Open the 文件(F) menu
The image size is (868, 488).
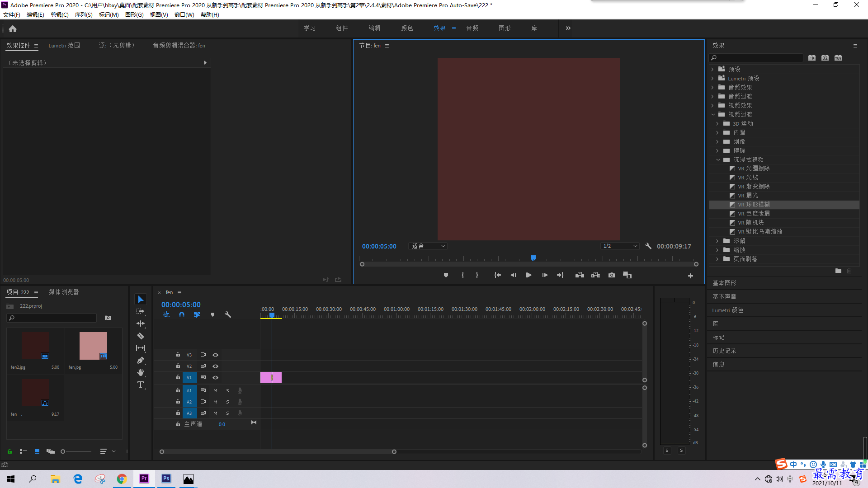12,15
